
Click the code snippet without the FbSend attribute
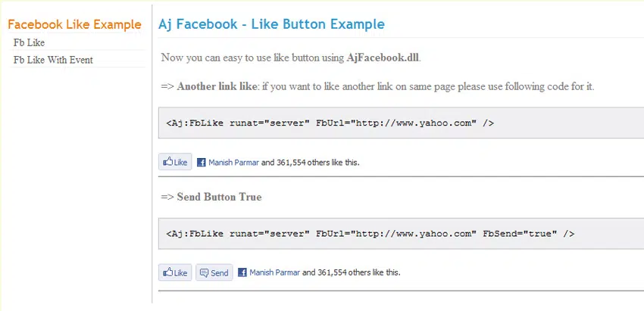click(330, 123)
